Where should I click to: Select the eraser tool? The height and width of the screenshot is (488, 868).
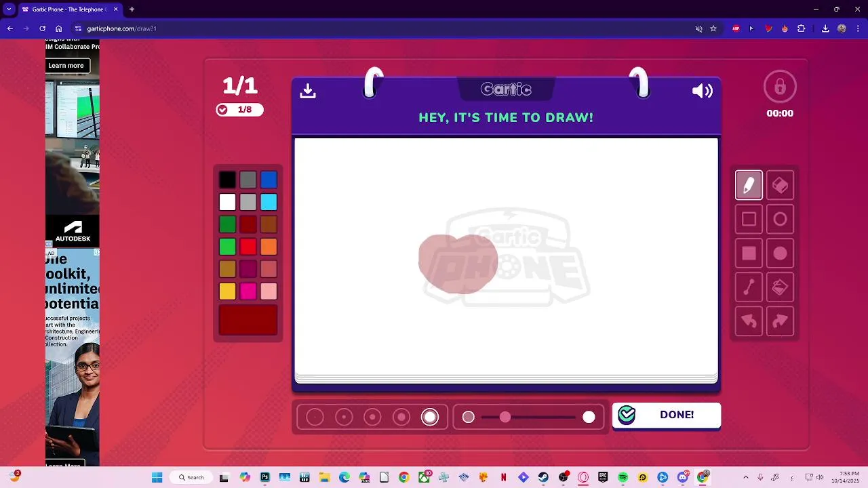tap(780, 185)
